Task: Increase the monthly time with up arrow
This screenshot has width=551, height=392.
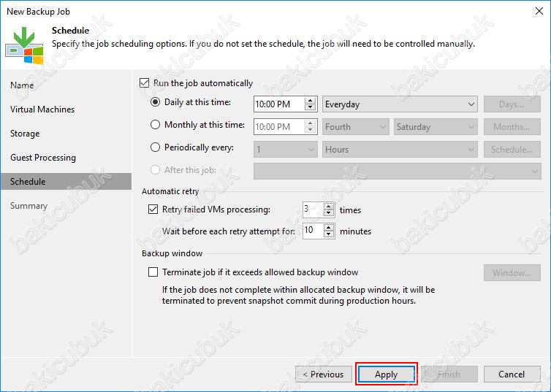Action: point(310,123)
